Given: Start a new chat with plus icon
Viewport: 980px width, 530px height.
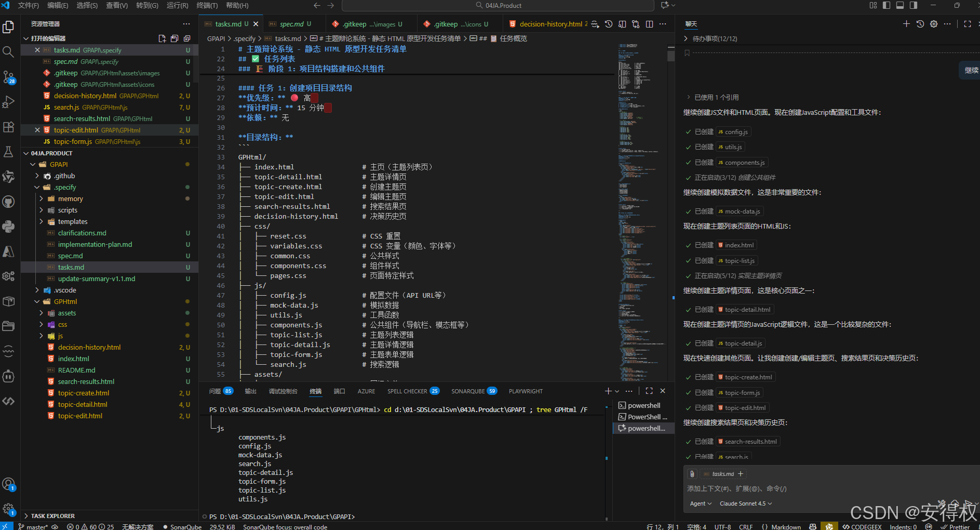Looking at the screenshot, I should 906,24.
